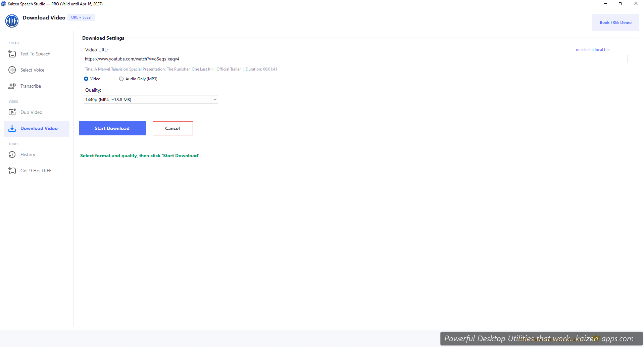Expand quality options showing 1440p MP4
644x347 pixels.
pyautogui.click(x=151, y=99)
